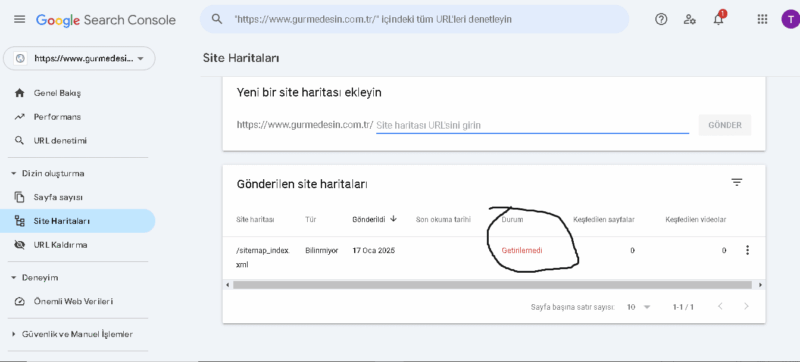Expand Güvenlik ve Manuel İşlemler section
Screen dimensions: 800x362
(14, 334)
